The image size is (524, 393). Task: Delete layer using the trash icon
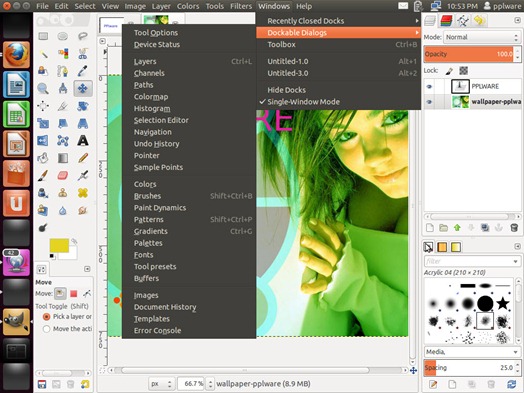[x=514, y=228]
